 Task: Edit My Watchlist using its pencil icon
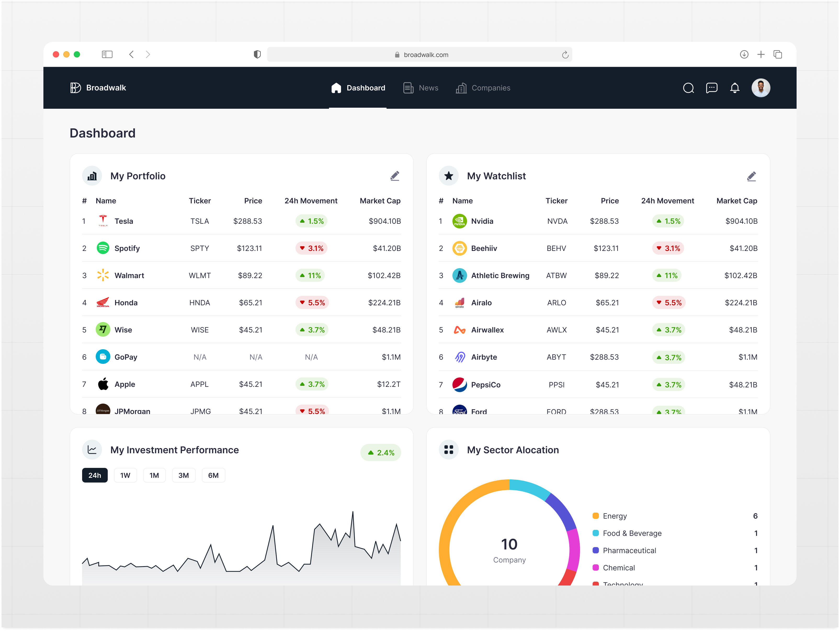click(x=752, y=176)
